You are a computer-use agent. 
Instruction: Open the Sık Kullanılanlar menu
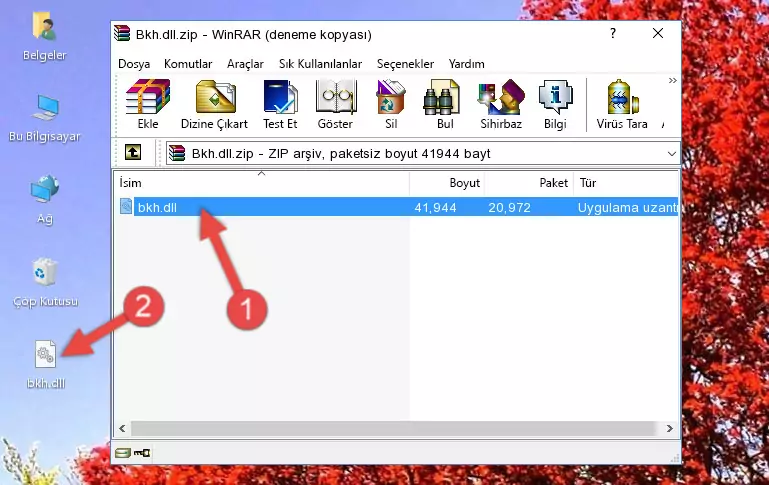(x=320, y=64)
